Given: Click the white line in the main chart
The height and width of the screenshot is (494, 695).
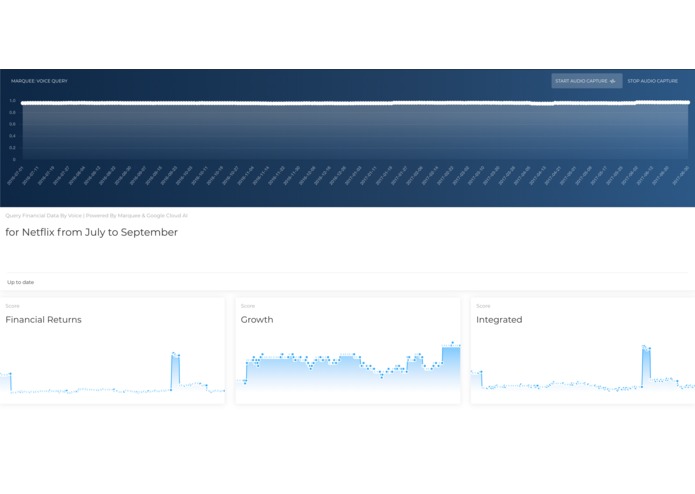Looking at the screenshot, I should [x=355, y=103].
